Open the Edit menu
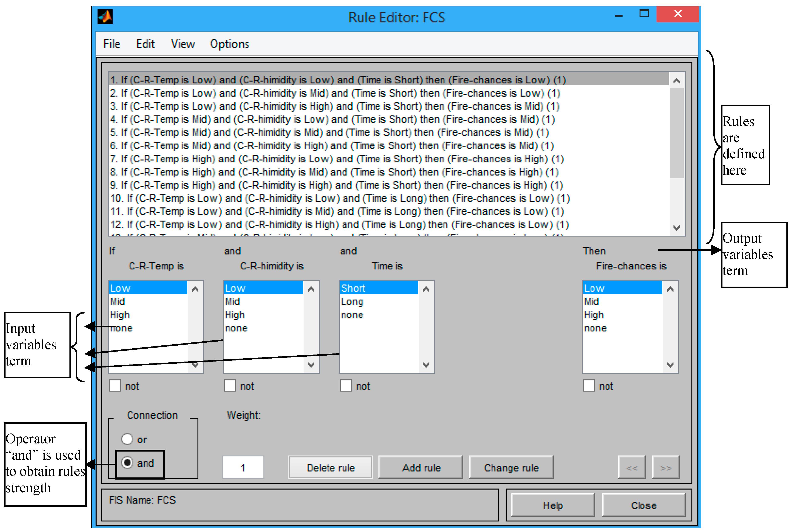 coord(145,44)
